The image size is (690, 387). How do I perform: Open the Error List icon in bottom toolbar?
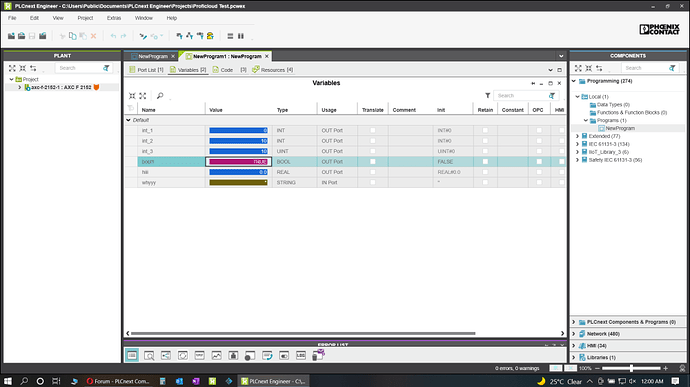pyautogui.click(x=132, y=355)
